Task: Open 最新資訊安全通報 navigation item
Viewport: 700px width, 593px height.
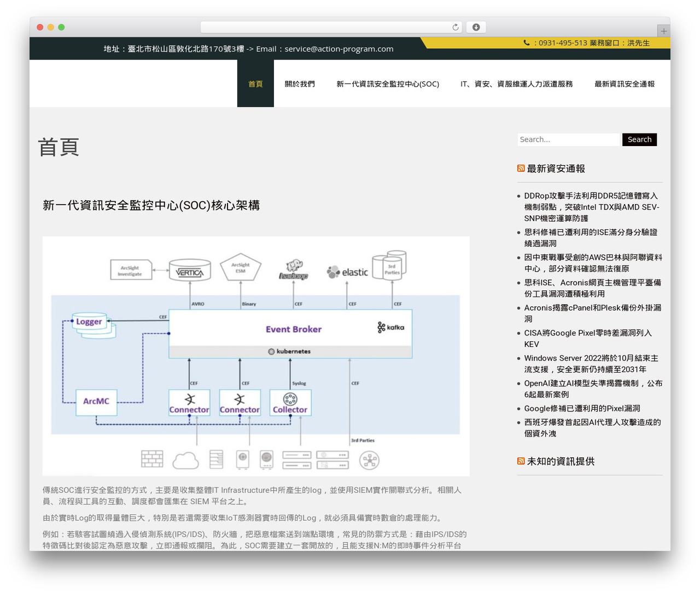Action: (625, 84)
